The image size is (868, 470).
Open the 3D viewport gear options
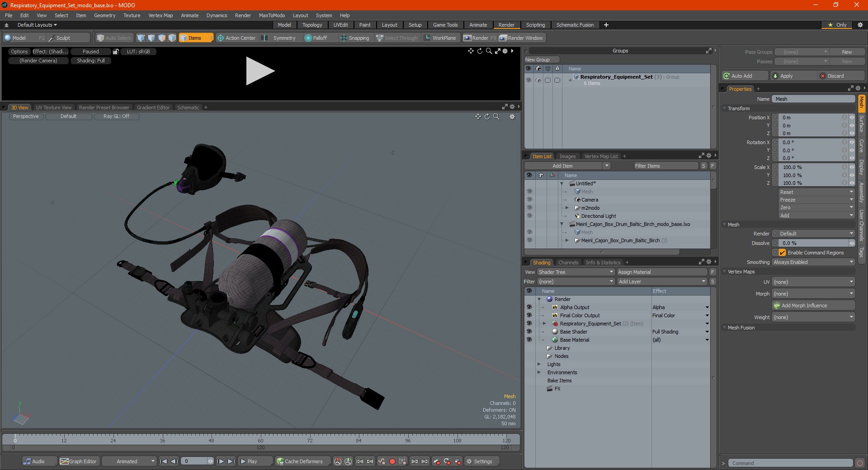click(512, 117)
